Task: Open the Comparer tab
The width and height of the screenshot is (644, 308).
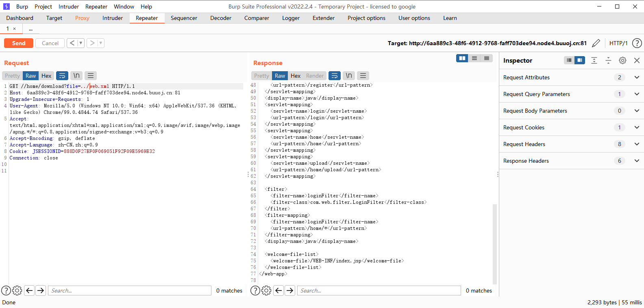Action: pos(257,18)
